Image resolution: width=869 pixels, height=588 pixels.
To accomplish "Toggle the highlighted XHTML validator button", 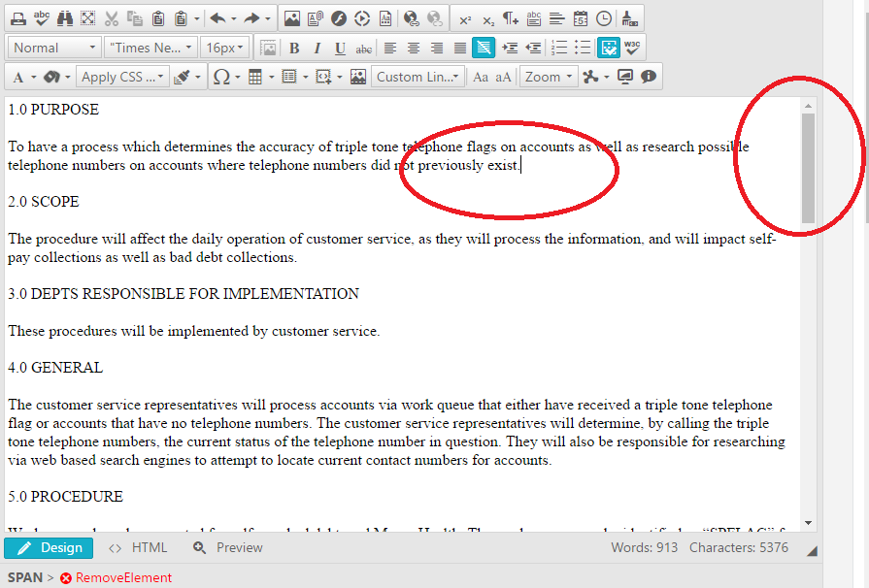I will 609,48.
